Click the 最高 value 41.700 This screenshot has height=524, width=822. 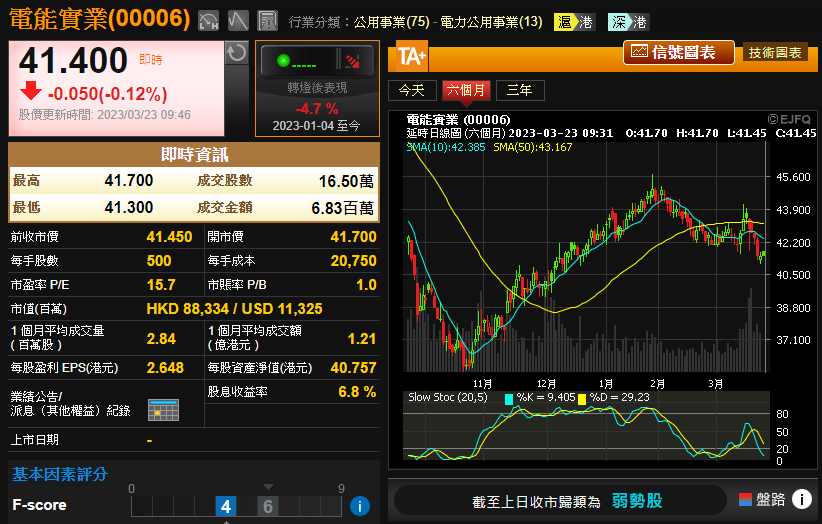click(129, 181)
